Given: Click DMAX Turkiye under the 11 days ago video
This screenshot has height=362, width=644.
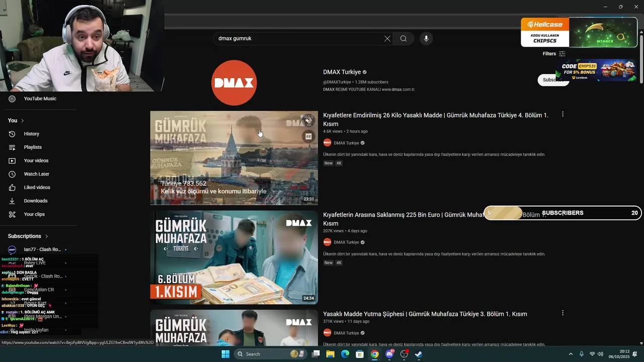Looking at the screenshot, I should tap(346, 333).
